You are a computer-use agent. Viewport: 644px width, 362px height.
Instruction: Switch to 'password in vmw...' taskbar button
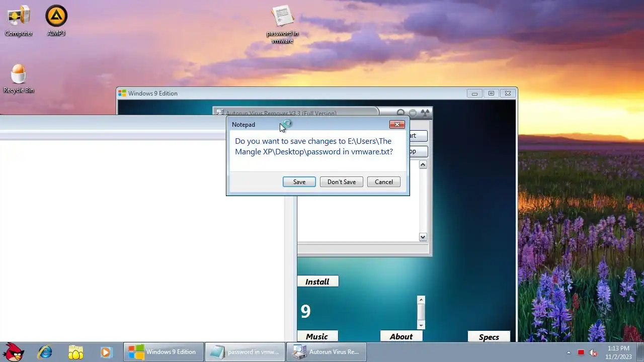point(245,352)
